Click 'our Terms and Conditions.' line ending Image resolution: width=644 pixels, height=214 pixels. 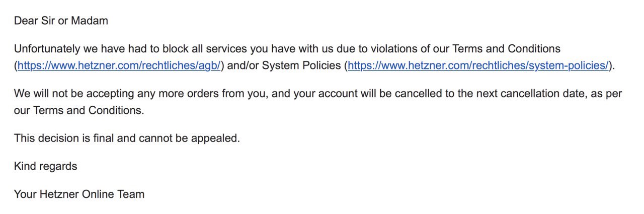[79, 110]
